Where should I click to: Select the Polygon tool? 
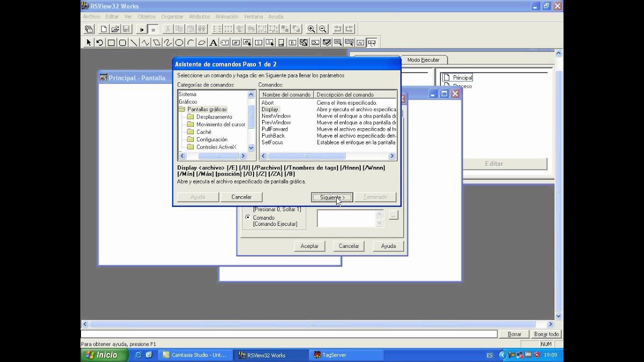(x=156, y=43)
